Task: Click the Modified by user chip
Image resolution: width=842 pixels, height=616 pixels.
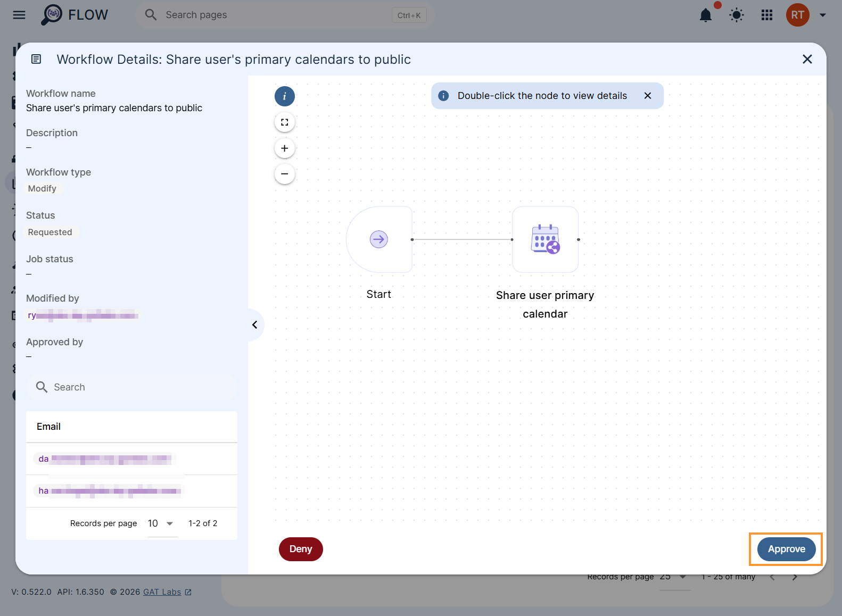Action: (x=83, y=315)
